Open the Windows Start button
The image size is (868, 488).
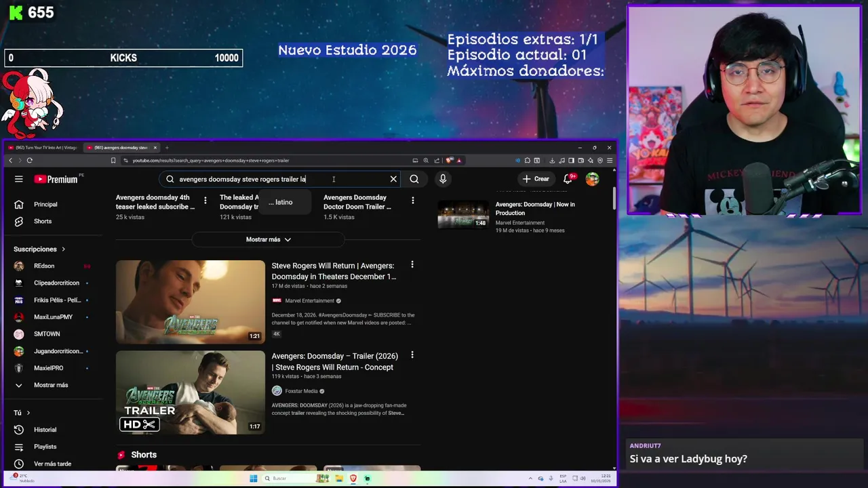[254, 479]
